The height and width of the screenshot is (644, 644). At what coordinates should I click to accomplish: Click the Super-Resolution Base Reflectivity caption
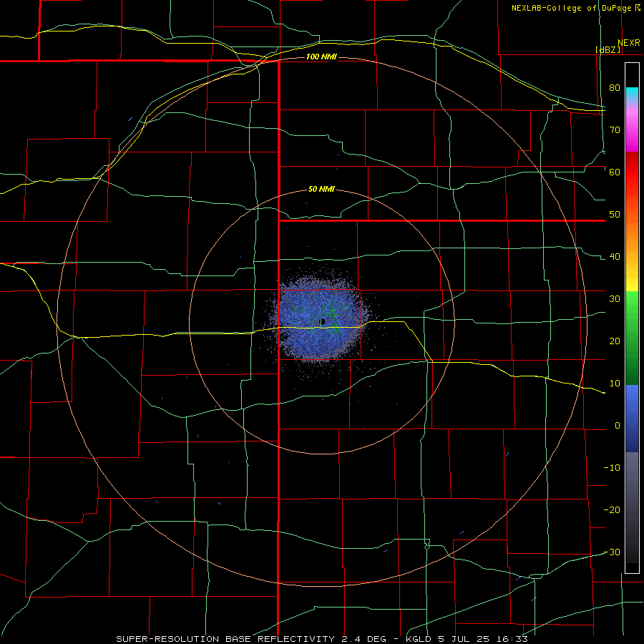[321, 639]
